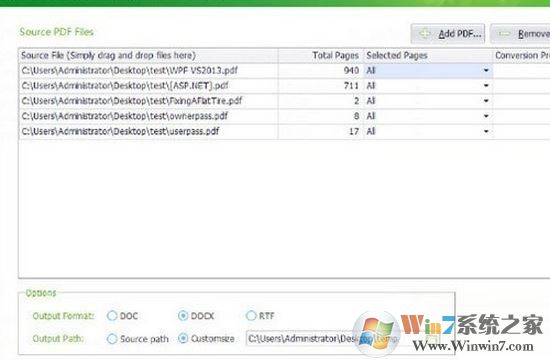Click the Remove button

pyautogui.click(x=520, y=34)
